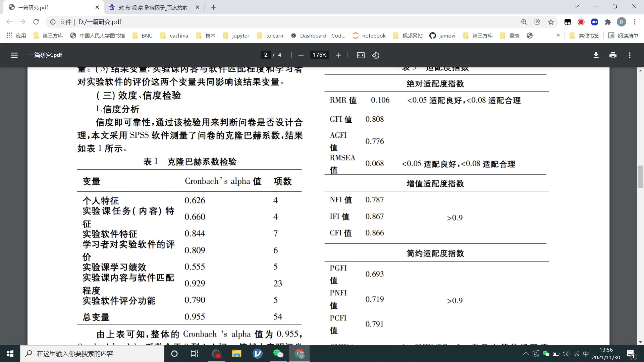Go back to previous page in browser
644x362 pixels.
pos(9,22)
